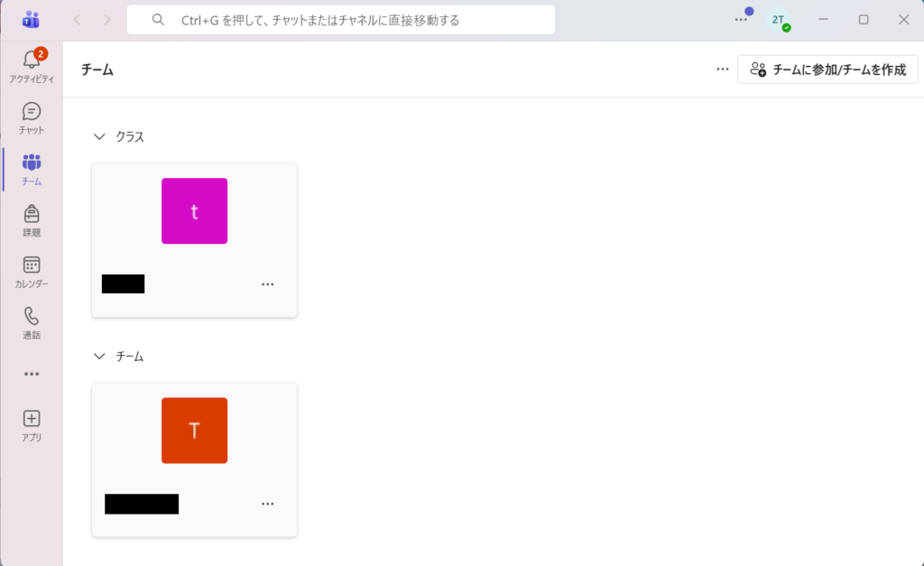
Task: Open more options for the magenta class team
Action: 267,284
